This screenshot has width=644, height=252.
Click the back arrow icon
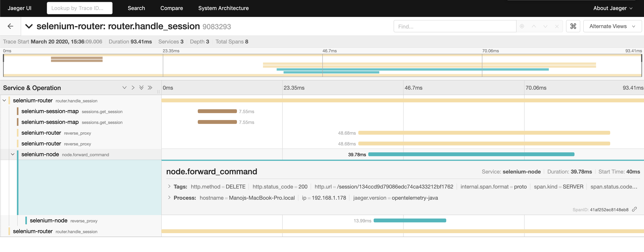point(10,26)
